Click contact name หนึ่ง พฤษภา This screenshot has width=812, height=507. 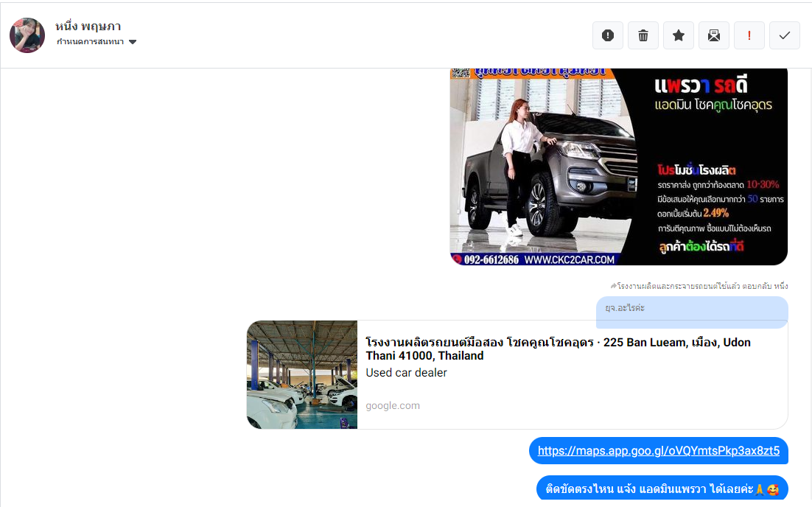click(88, 26)
